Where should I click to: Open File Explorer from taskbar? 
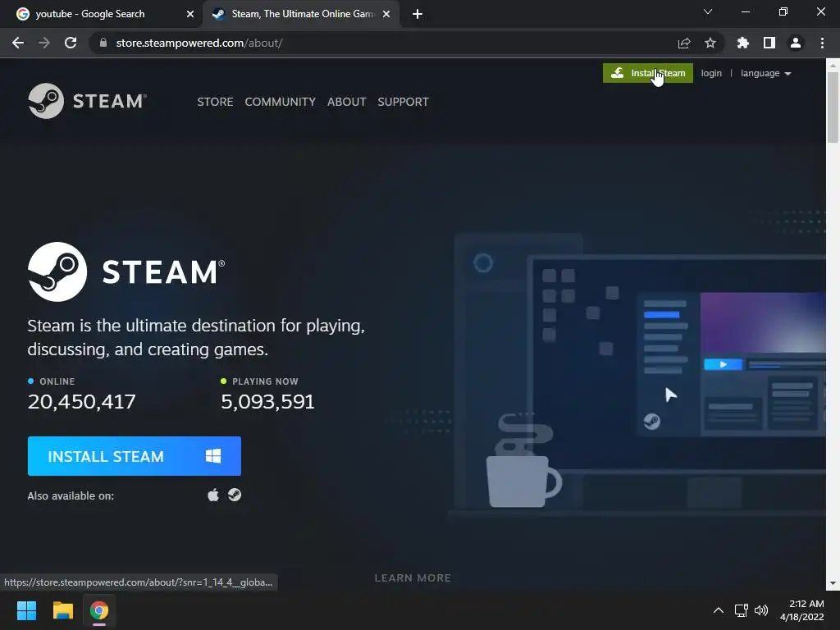coord(62,610)
